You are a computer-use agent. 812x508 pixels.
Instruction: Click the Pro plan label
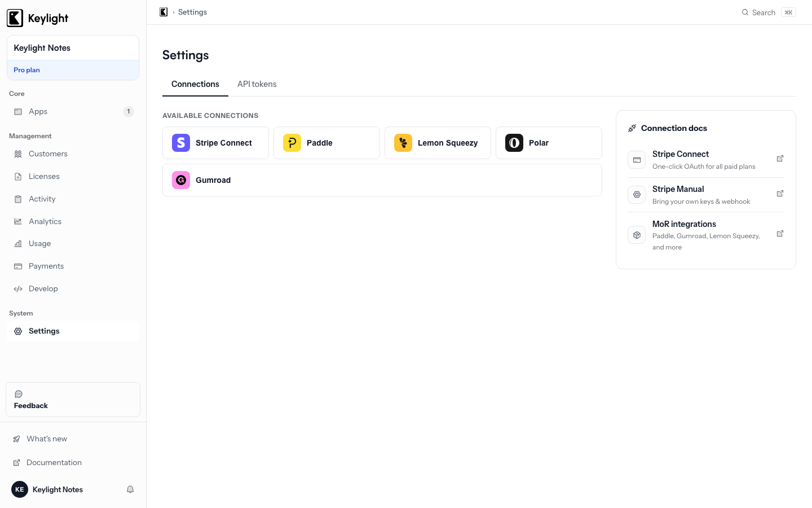[27, 70]
